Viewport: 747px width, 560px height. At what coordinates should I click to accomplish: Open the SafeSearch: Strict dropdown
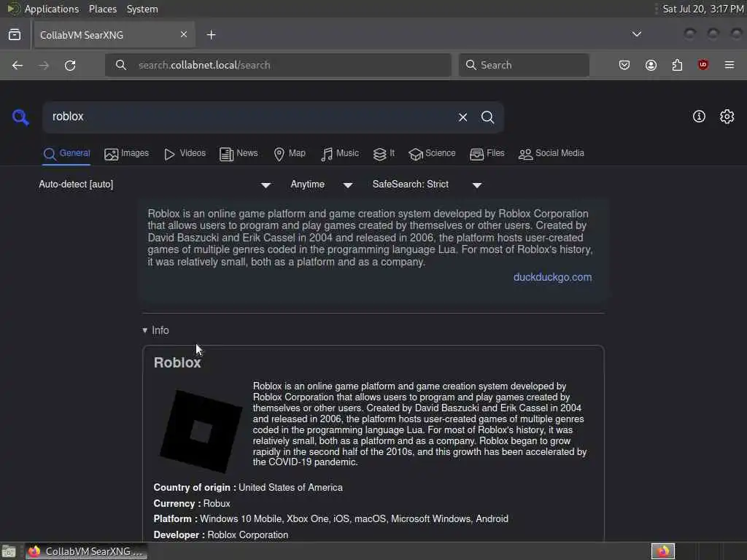(427, 184)
